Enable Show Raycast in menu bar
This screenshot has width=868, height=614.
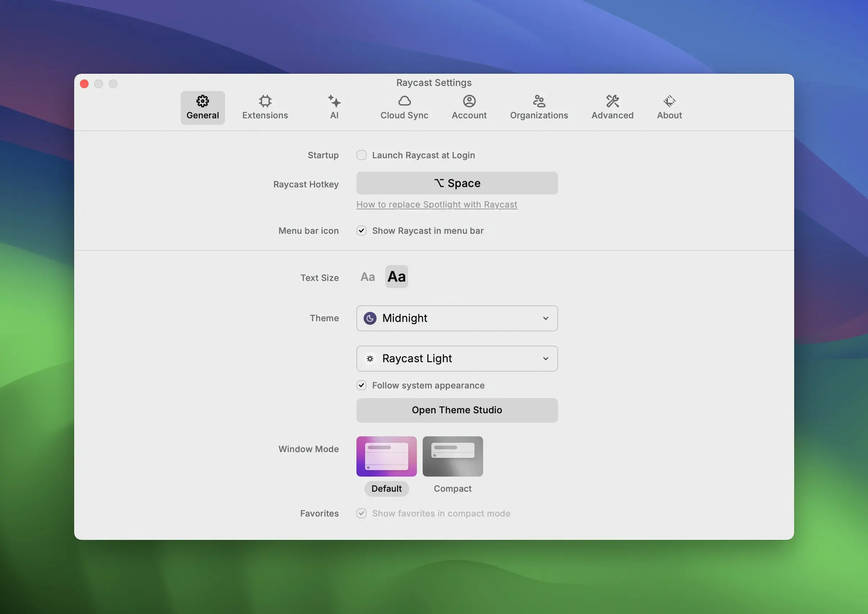point(361,231)
